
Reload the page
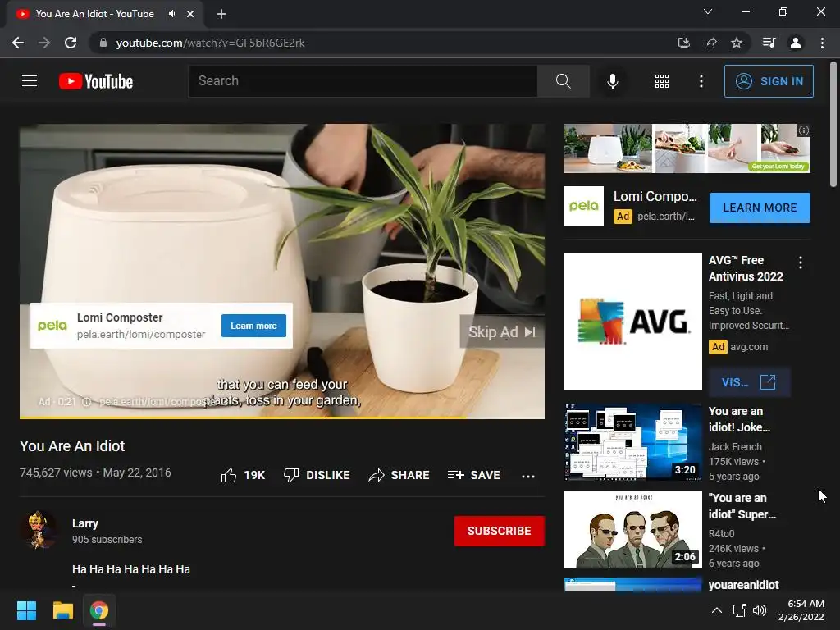[x=71, y=43]
